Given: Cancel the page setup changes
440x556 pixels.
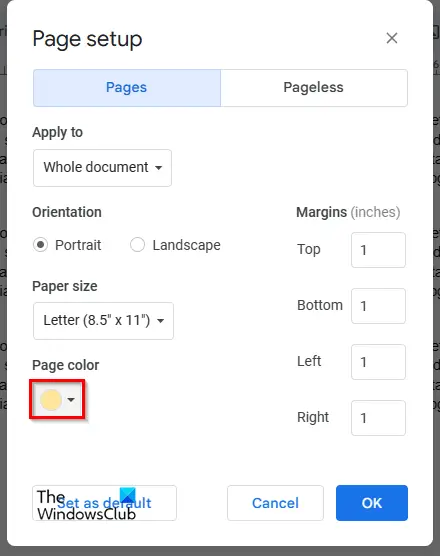Looking at the screenshot, I should coord(275,503).
